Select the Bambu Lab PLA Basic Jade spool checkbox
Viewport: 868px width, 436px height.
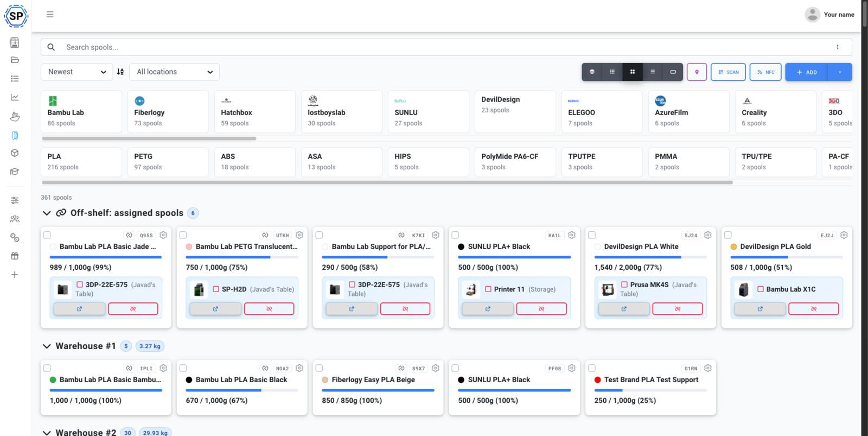(x=47, y=235)
